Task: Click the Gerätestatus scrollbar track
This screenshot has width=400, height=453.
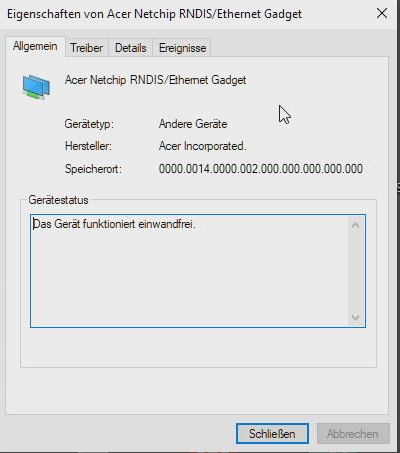Action: [x=355, y=271]
